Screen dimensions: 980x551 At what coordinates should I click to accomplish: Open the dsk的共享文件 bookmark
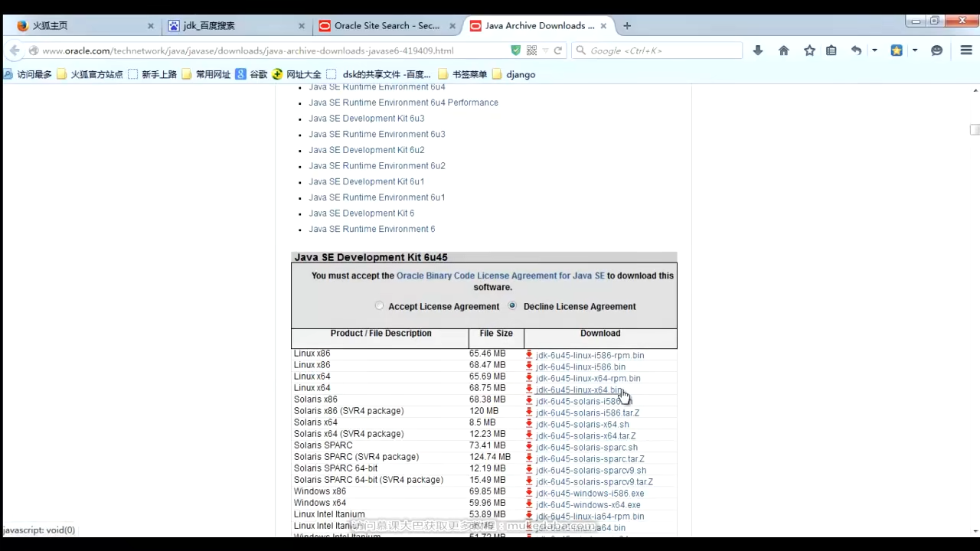tap(379, 74)
